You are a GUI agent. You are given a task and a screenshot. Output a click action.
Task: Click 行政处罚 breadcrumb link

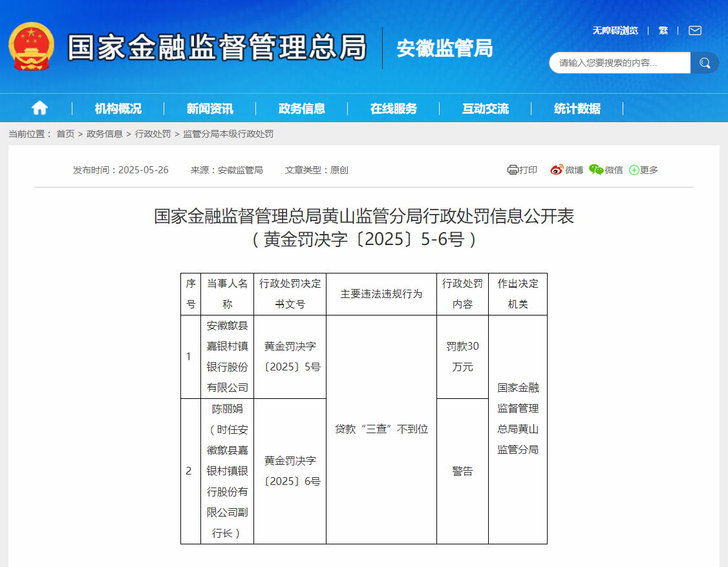click(x=153, y=134)
